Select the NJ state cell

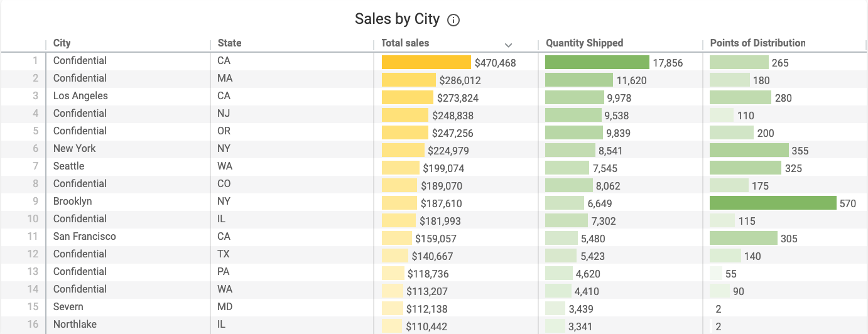point(224,114)
